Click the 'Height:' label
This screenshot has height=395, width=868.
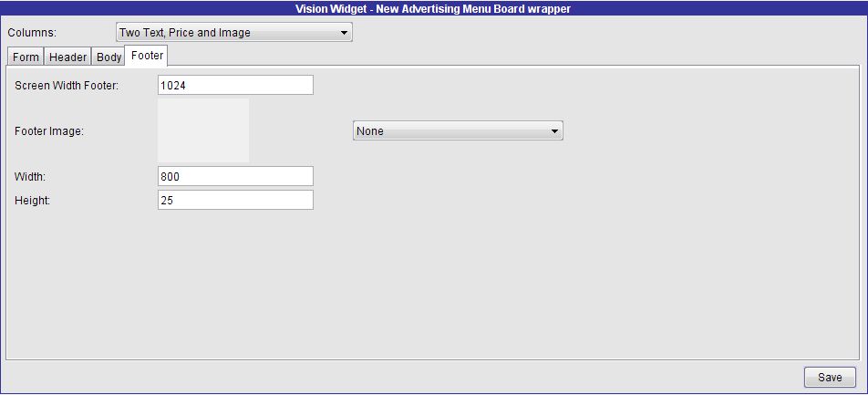click(x=32, y=200)
